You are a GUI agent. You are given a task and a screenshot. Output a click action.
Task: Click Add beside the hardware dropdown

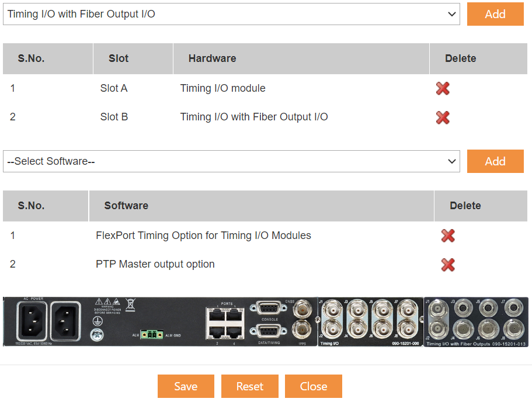tap(495, 13)
